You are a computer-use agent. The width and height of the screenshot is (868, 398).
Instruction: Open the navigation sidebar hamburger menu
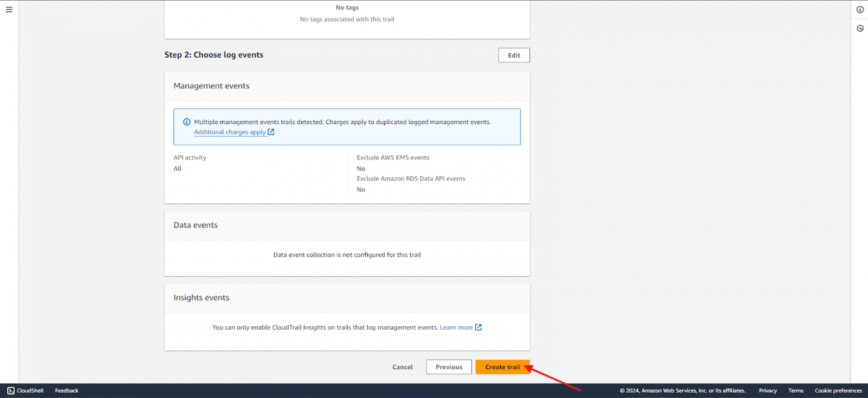pyautogui.click(x=8, y=9)
